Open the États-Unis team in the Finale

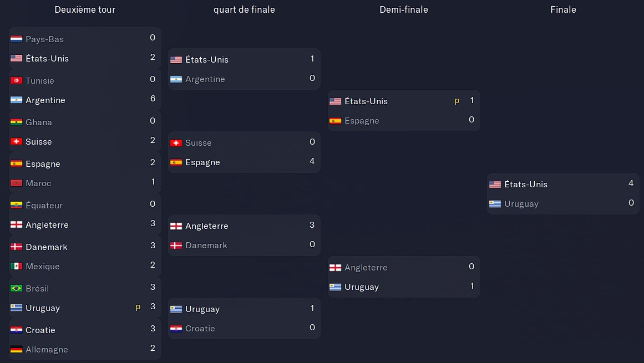coord(526,185)
